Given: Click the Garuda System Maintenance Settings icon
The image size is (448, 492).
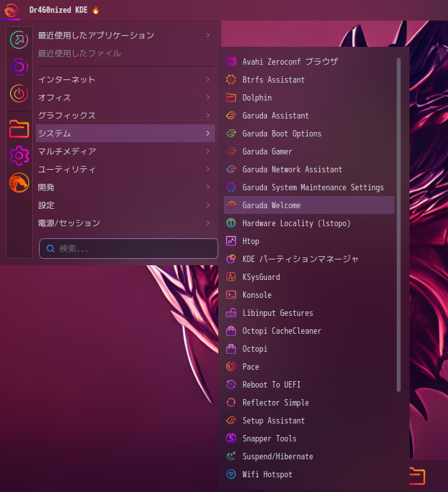Looking at the screenshot, I should click(231, 187).
